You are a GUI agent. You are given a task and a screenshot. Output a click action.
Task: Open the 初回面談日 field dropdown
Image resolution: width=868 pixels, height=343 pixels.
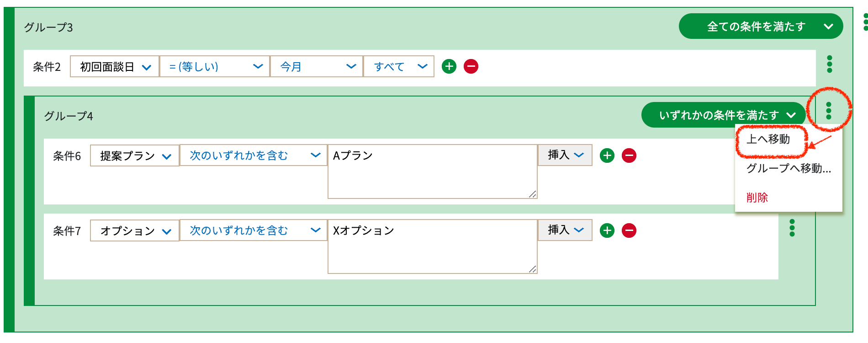115,67
